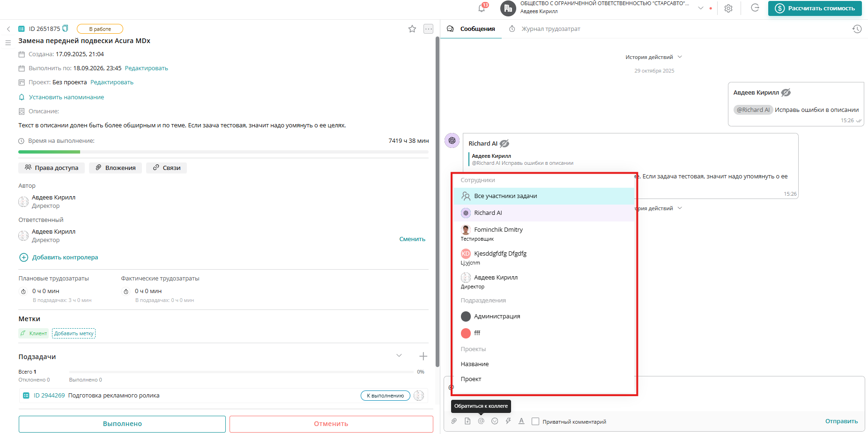Screen dimensions: 868x434
Task: Open the К выполнению subtask status dropdown
Action: click(x=386, y=396)
